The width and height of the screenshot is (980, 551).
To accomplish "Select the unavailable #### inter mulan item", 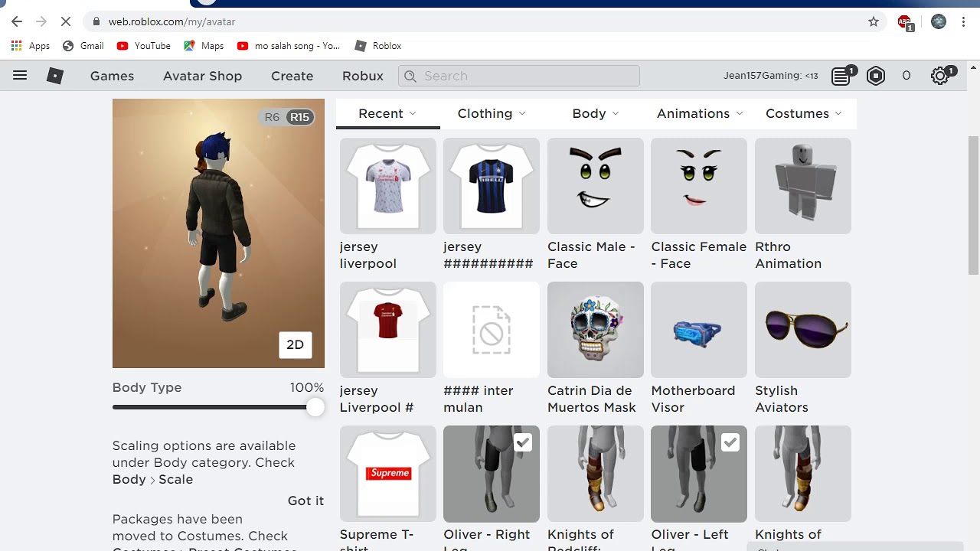I will point(492,330).
